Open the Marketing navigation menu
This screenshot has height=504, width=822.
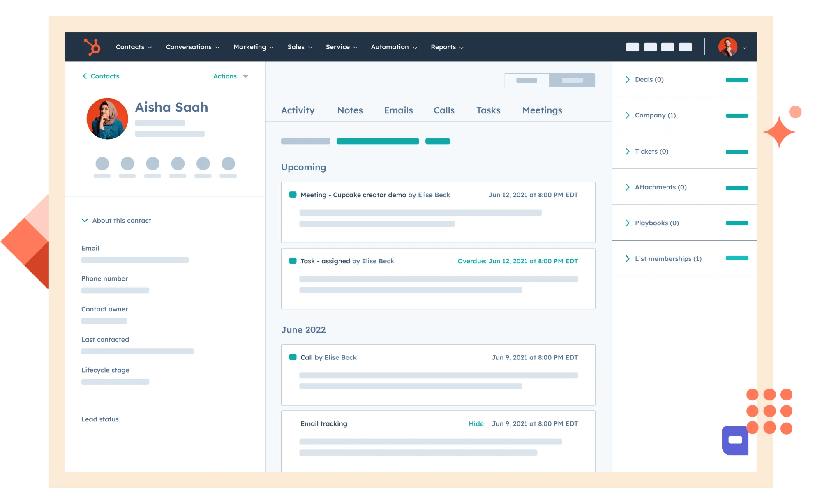click(x=253, y=47)
